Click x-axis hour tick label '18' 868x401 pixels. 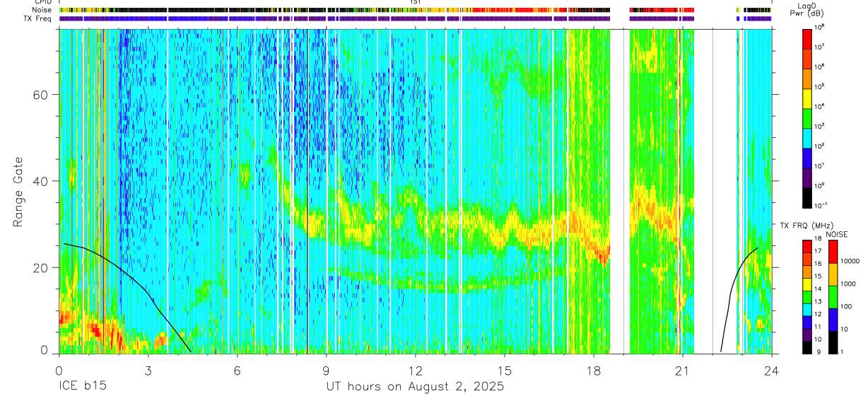[593, 370]
